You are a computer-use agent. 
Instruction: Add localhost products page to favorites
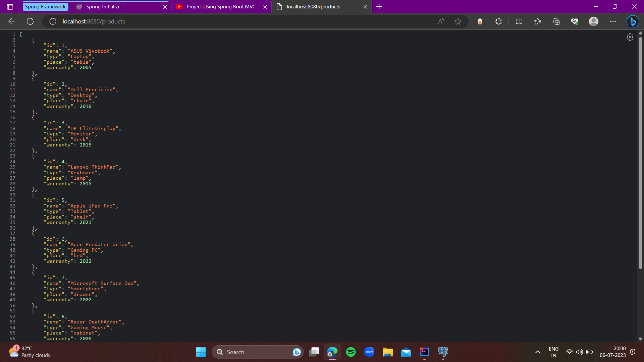[458, 21]
